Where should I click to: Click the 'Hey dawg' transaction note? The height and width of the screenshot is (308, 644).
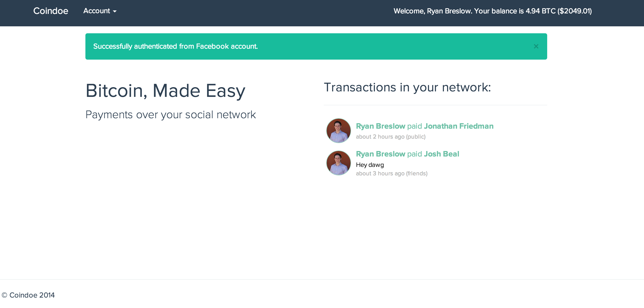click(370, 165)
